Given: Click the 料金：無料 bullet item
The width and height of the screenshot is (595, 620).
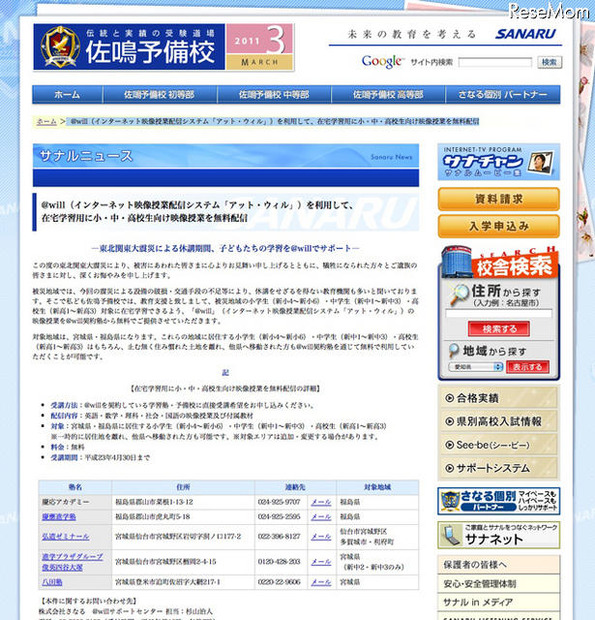Looking at the screenshot, I should tap(67, 447).
